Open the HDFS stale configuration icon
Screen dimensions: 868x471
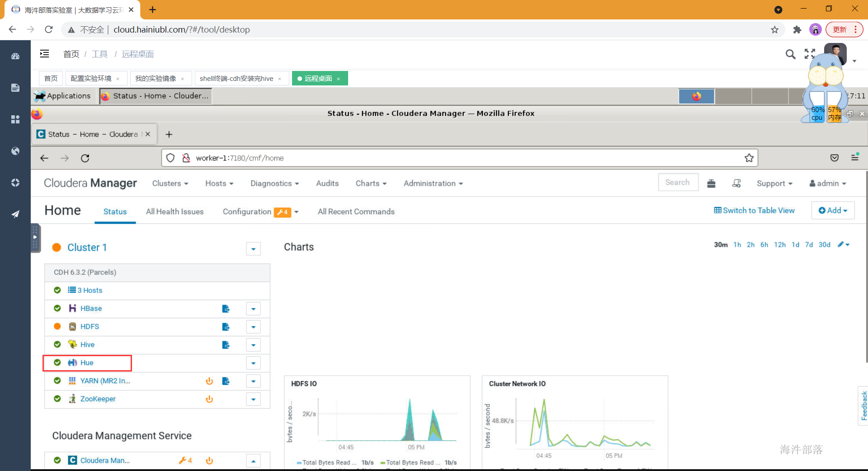tap(226, 327)
